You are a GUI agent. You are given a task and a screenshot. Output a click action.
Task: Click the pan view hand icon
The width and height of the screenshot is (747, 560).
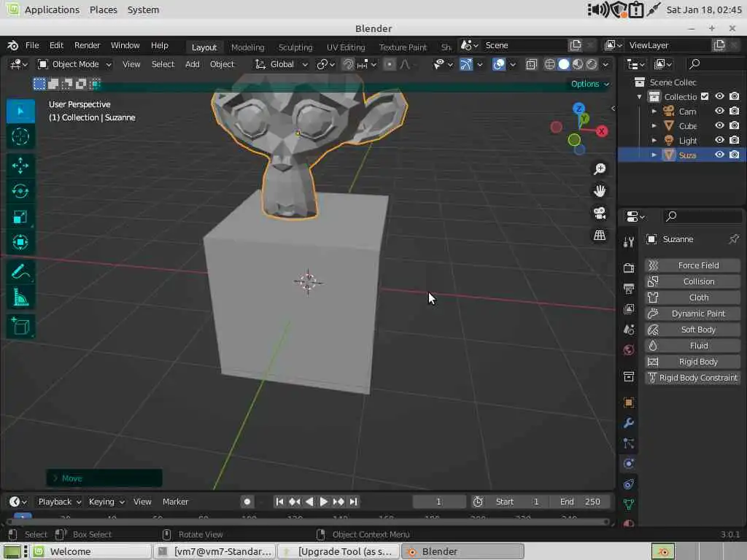point(600,191)
